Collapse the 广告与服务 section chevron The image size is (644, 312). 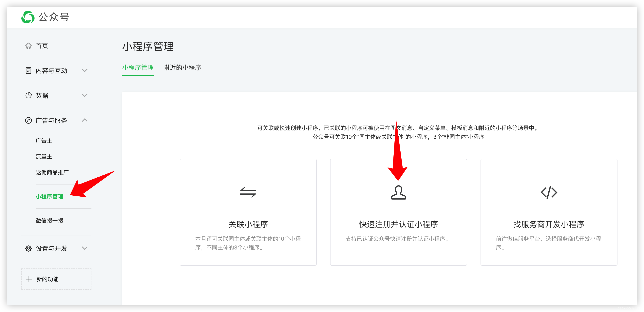click(x=85, y=120)
